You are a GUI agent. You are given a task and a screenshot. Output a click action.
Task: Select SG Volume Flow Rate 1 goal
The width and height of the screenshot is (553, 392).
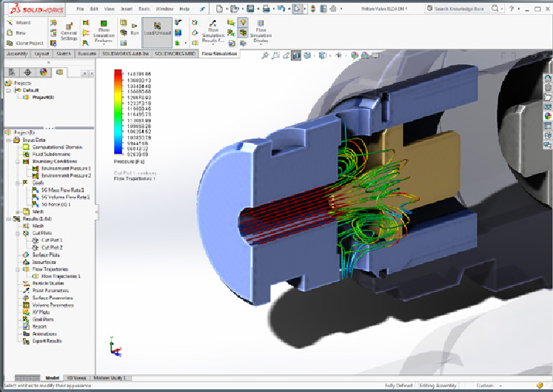point(65,197)
